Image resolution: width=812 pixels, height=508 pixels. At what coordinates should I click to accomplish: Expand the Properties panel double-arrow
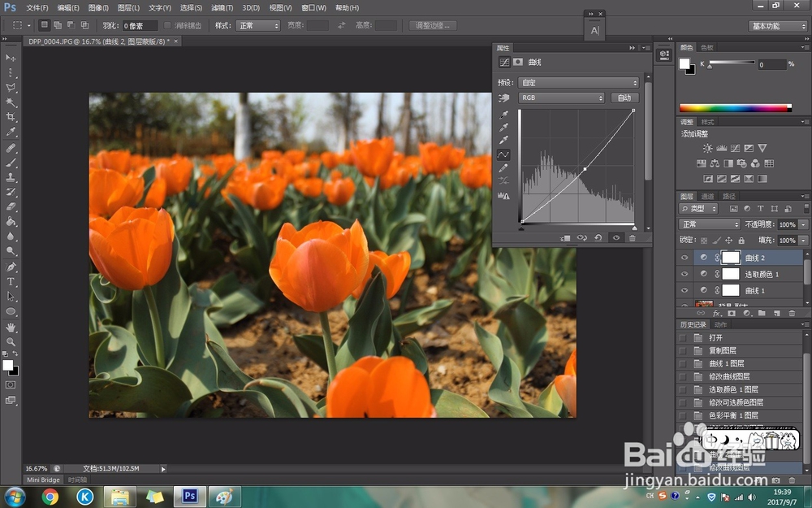pos(632,48)
